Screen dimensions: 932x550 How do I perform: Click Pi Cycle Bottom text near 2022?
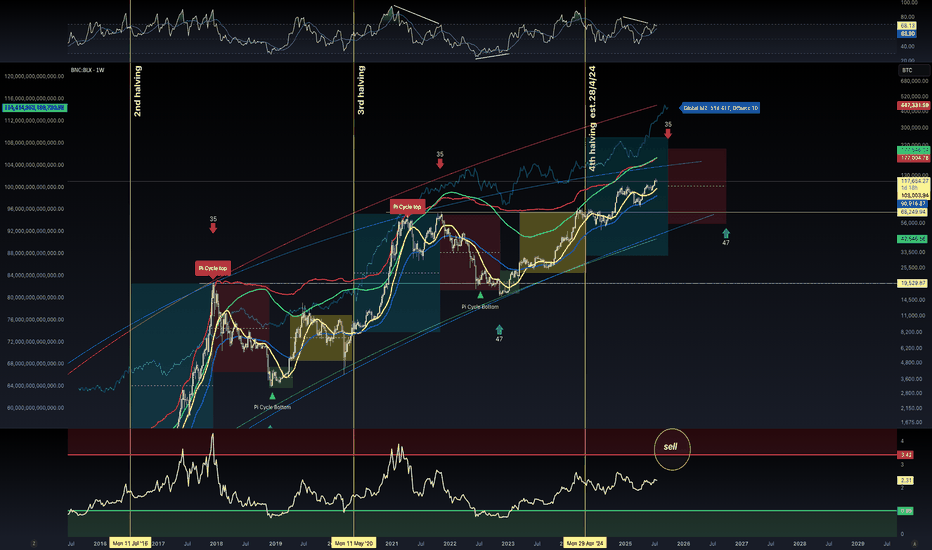(480, 307)
